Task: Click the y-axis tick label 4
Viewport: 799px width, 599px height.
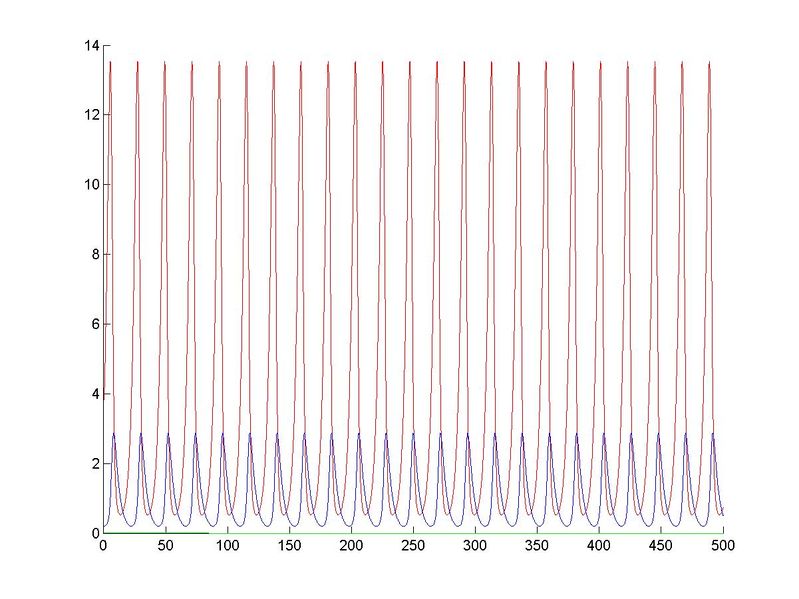Action: click(x=93, y=394)
